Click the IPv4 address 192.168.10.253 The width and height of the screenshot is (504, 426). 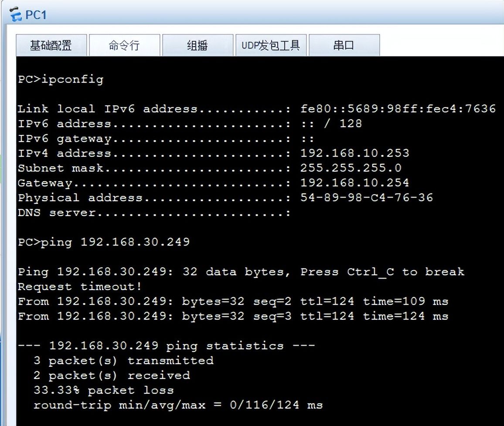[x=354, y=153]
